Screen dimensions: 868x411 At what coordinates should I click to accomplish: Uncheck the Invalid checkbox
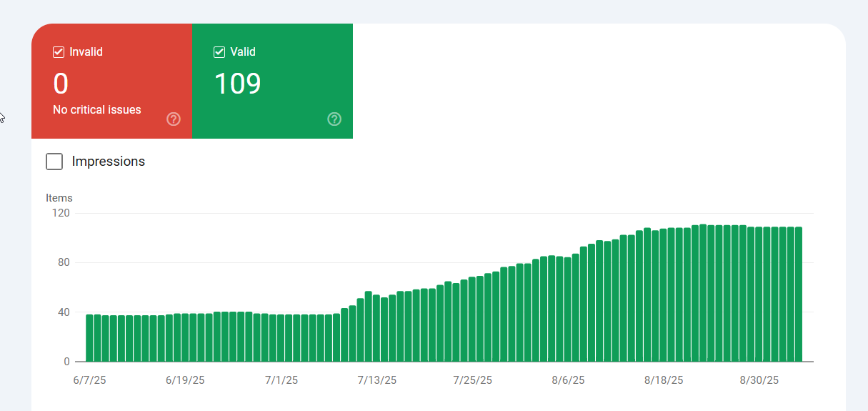point(59,52)
